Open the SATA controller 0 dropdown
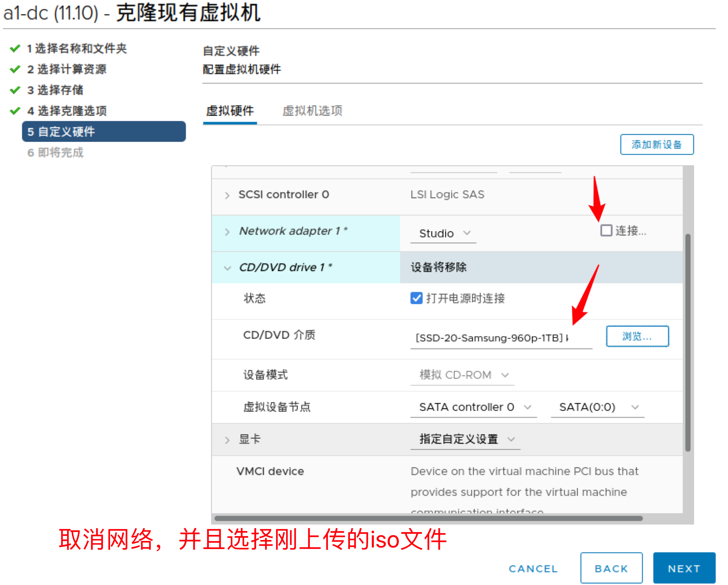This screenshot has width=728, height=585. coord(474,407)
